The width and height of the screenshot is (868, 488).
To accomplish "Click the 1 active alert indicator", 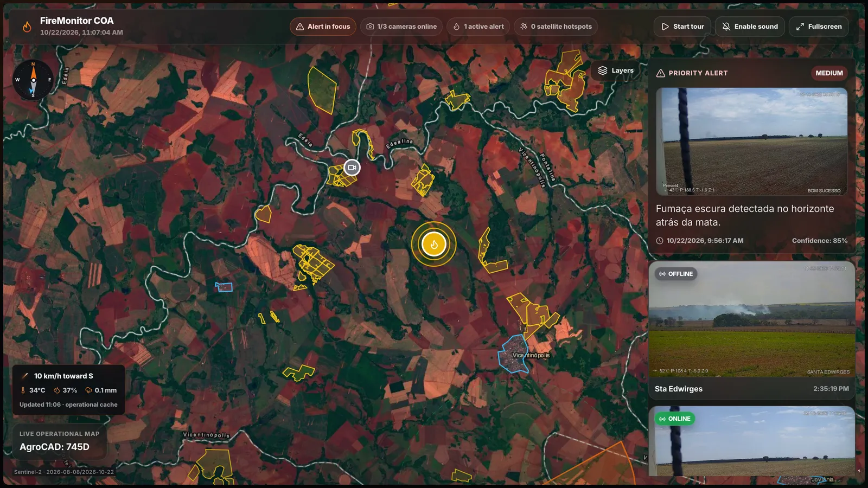I will (478, 27).
